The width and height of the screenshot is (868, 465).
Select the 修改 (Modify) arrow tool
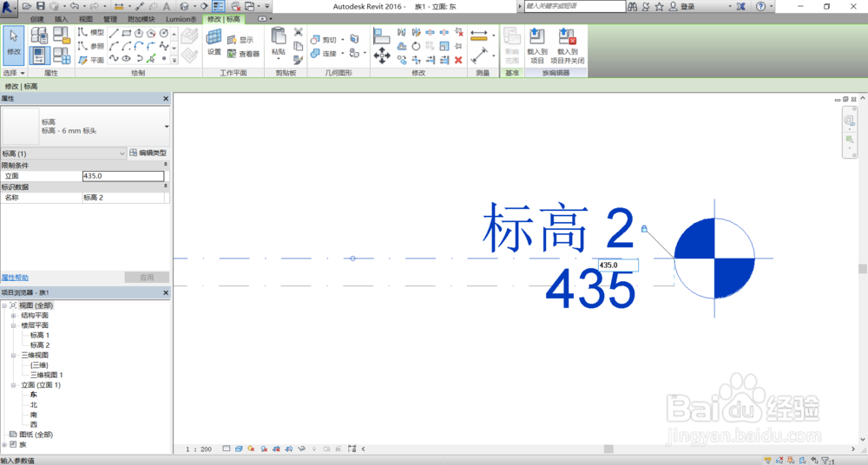tap(14, 44)
